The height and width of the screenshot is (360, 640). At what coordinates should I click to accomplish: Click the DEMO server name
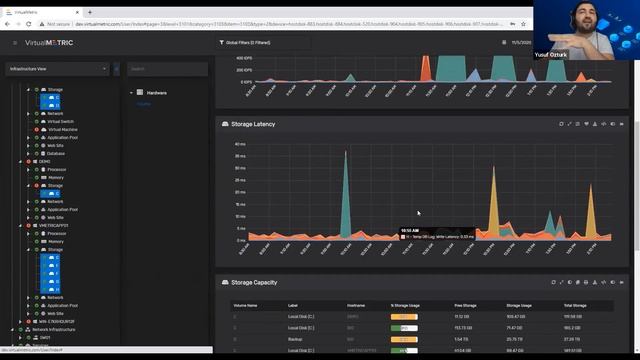pyautogui.click(x=44, y=162)
